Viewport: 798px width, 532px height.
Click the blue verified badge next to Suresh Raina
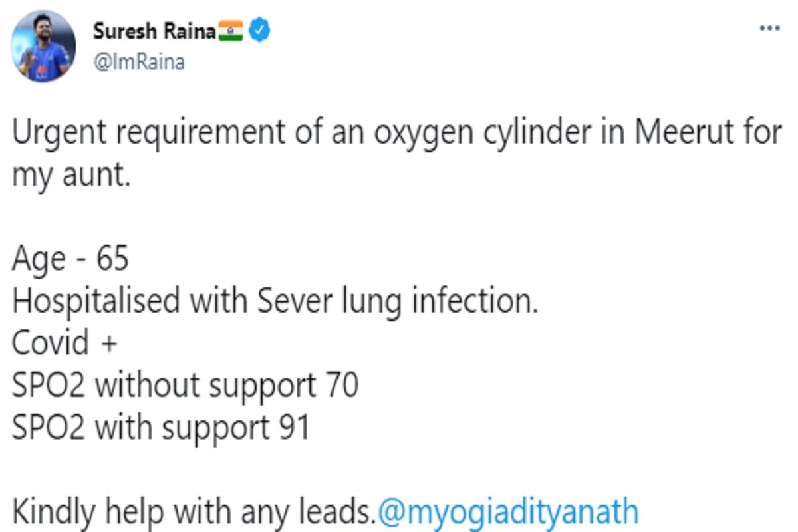pos(259,31)
